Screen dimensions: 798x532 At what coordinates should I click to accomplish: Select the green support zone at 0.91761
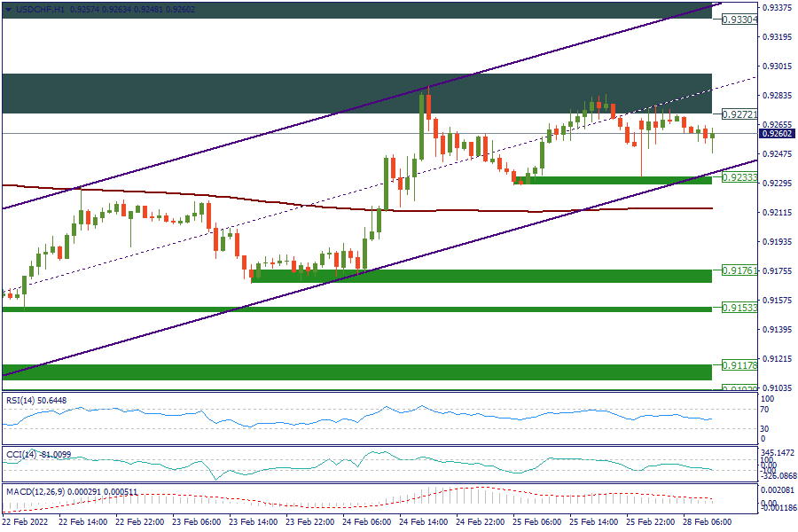click(x=481, y=276)
